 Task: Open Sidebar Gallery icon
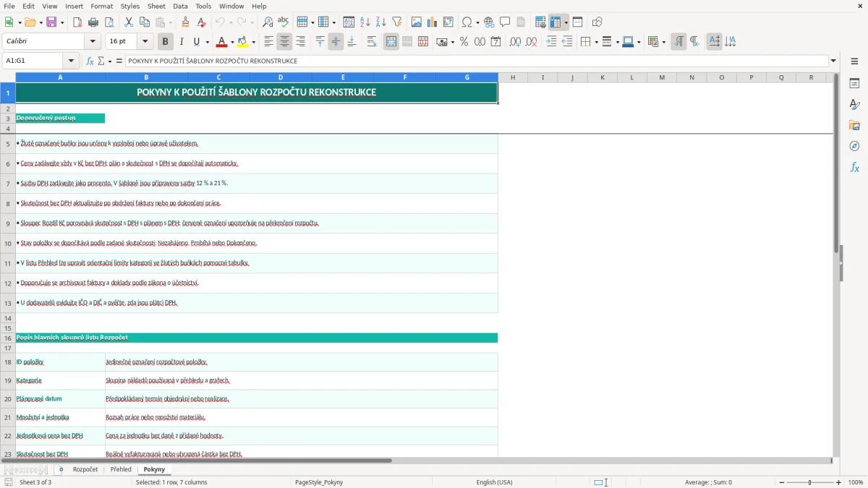point(854,126)
